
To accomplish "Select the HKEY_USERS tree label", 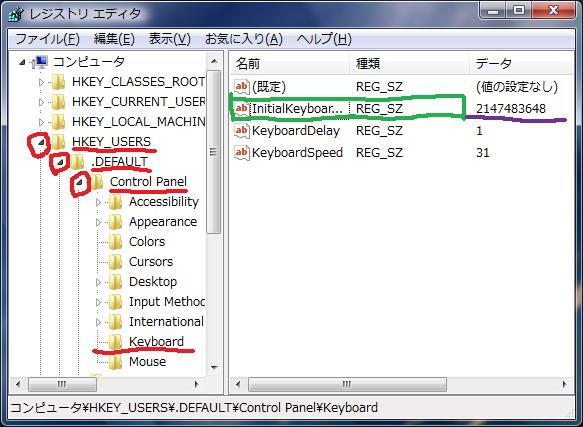I will [x=112, y=142].
